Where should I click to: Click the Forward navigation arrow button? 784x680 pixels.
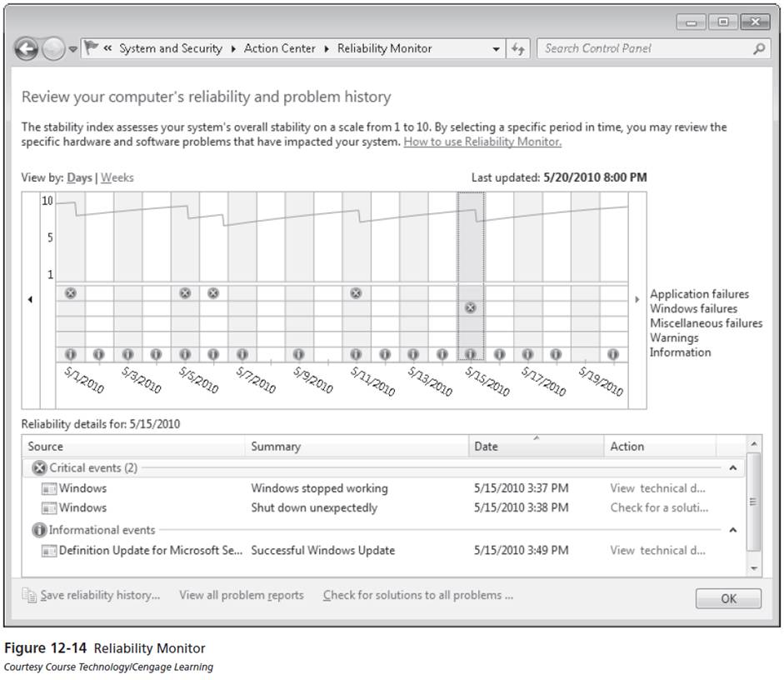click(x=53, y=49)
